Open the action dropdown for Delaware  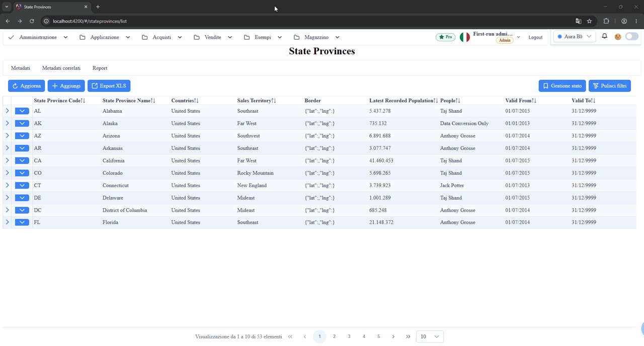(22, 198)
